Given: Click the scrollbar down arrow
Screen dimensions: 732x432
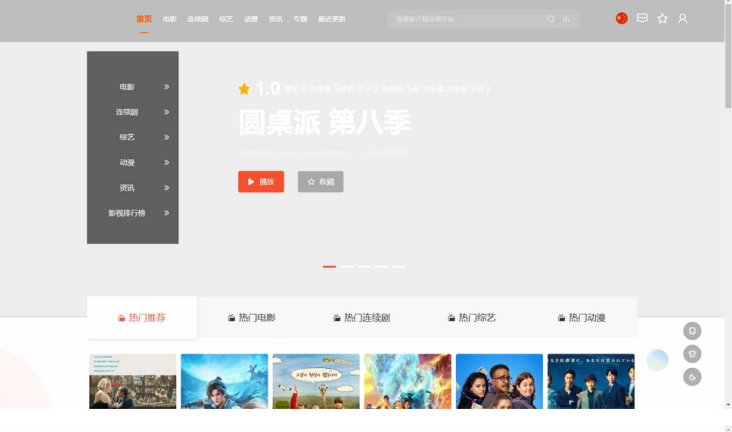Looking at the screenshot, I should click(x=728, y=405).
